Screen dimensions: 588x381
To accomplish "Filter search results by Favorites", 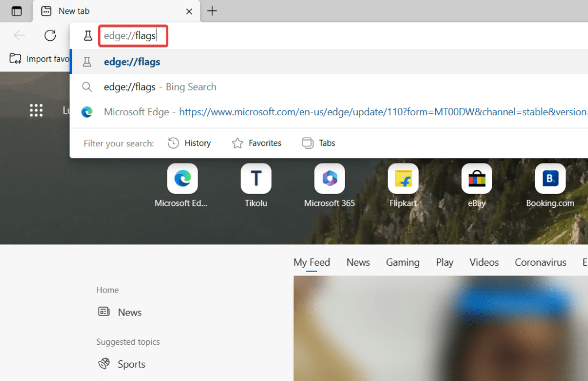I will click(x=257, y=143).
